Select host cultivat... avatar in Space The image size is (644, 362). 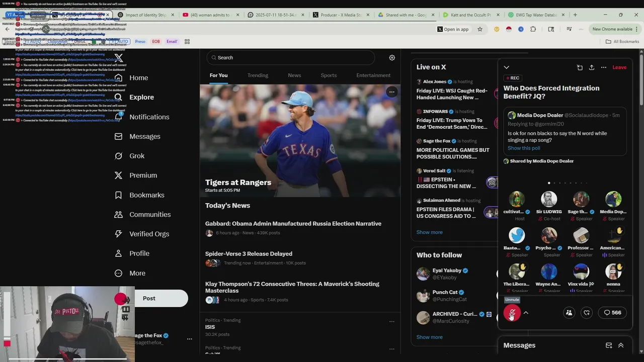point(517,200)
